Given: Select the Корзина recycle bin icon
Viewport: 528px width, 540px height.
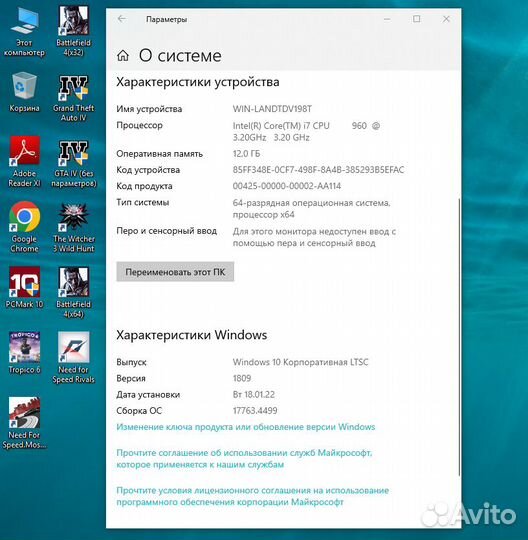Looking at the screenshot, I should point(24,92).
